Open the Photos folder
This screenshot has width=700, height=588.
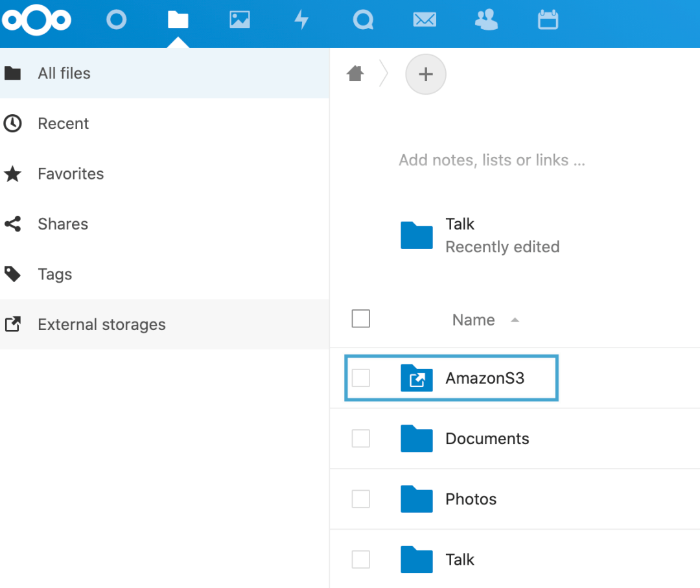tap(471, 499)
